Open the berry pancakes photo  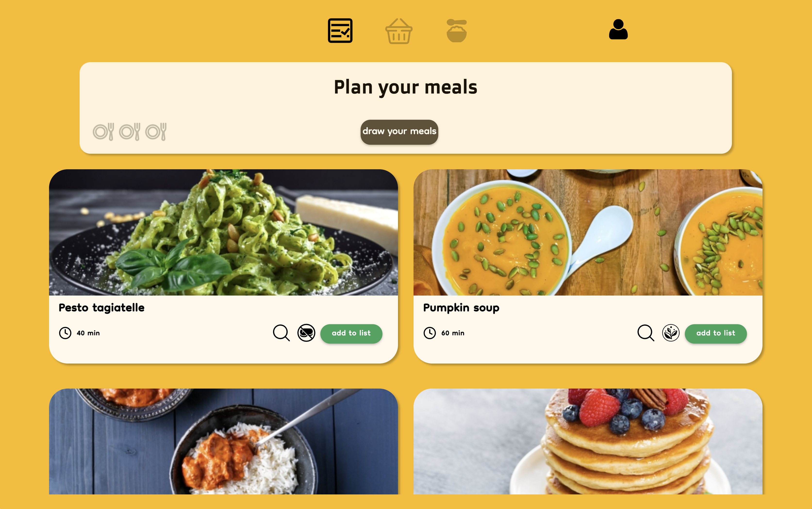point(588,441)
